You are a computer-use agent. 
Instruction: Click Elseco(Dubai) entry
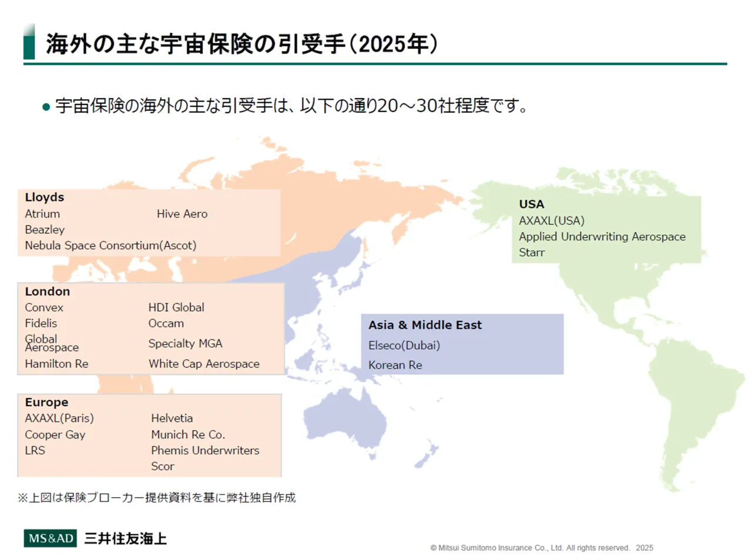coord(404,346)
